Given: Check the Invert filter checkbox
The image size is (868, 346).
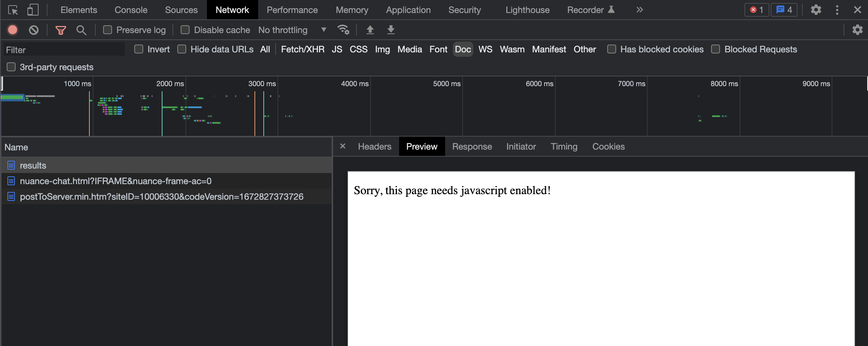Looking at the screenshot, I should (139, 49).
